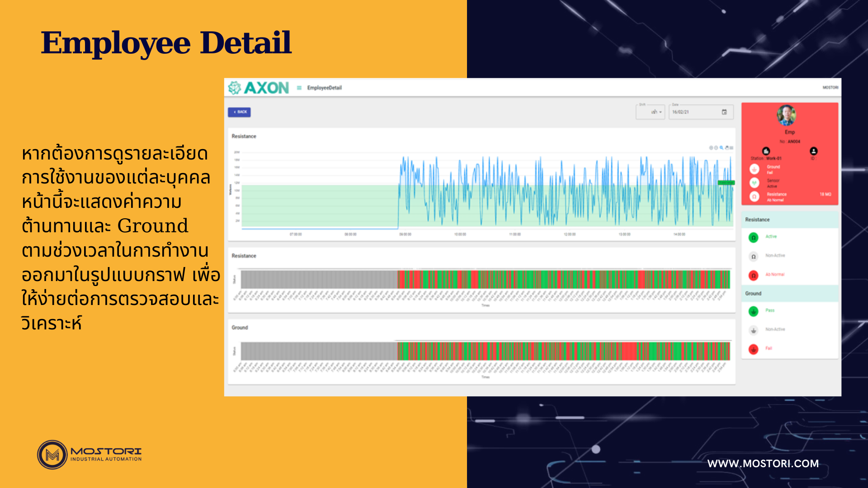The image size is (868, 488).
Task: Click the Ground Fail status icon
Action: tap(754, 169)
